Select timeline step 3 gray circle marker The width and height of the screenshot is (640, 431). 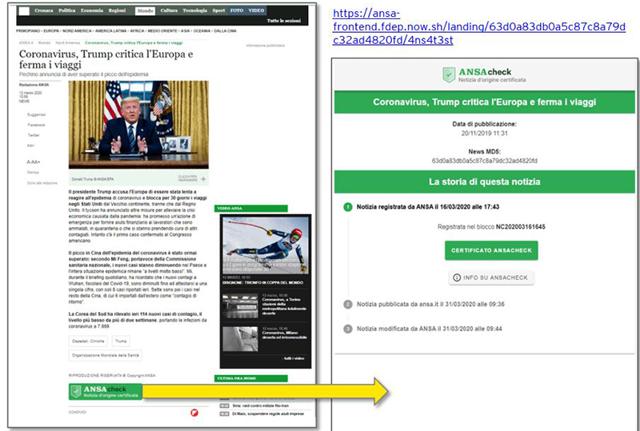[x=346, y=329]
